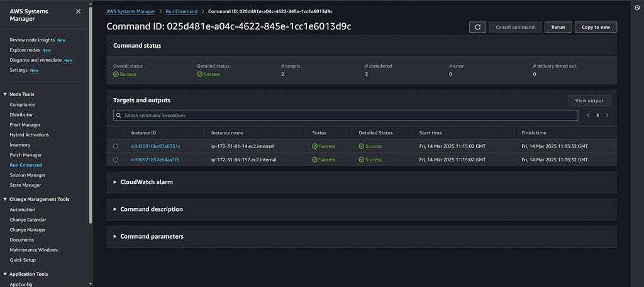Open Documents page

click(x=22, y=240)
